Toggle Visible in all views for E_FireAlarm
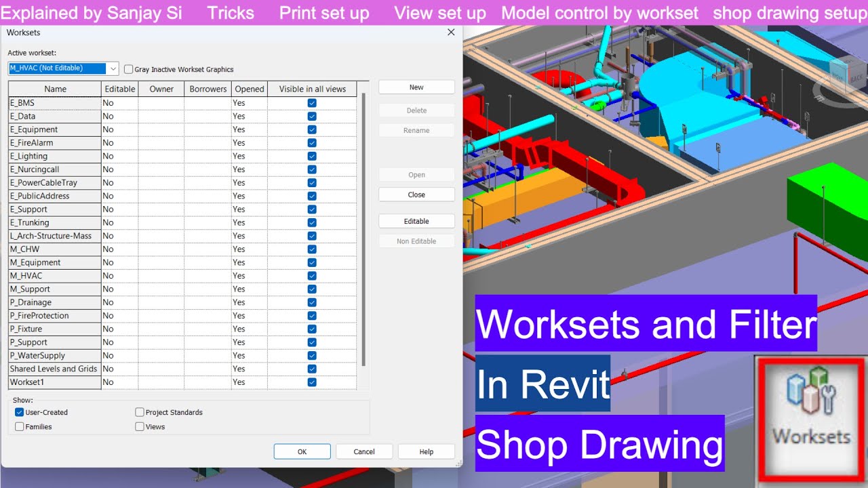The height and width of the screenshot is (488, 868). tap(312, 143)
